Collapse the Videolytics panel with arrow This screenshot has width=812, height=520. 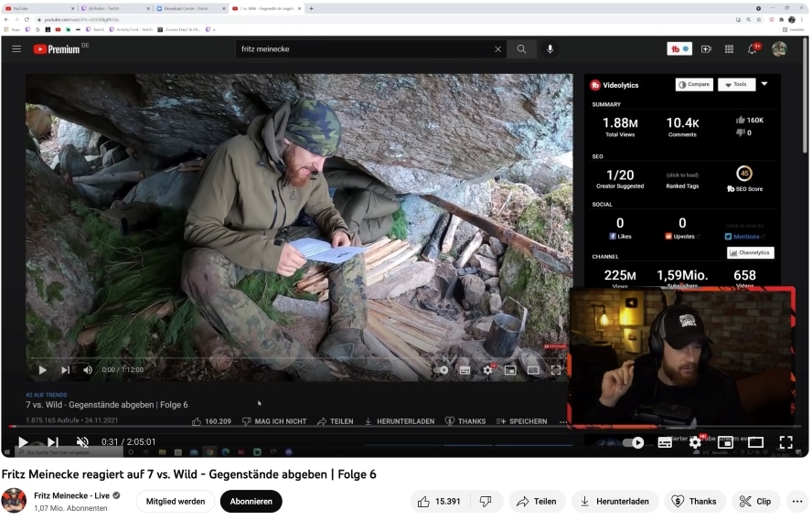click(764, 84)
